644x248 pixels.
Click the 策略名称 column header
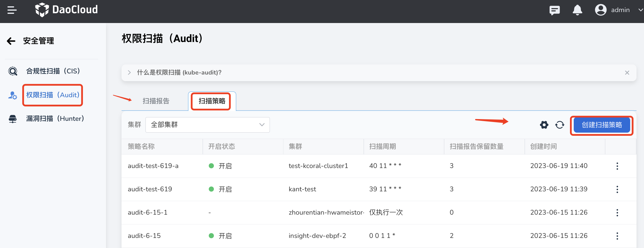(x=141, y=146)
